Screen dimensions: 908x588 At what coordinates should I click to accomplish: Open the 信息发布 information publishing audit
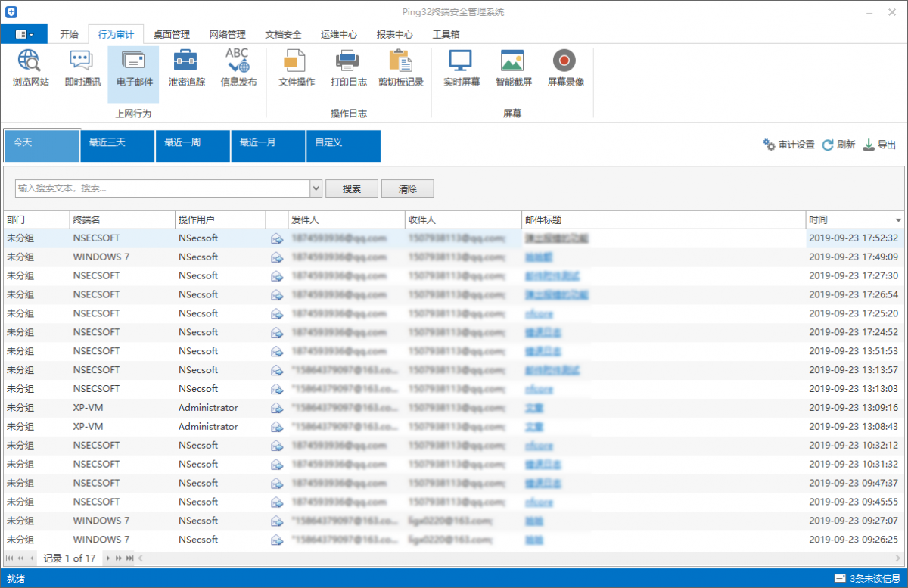(238, 69)
